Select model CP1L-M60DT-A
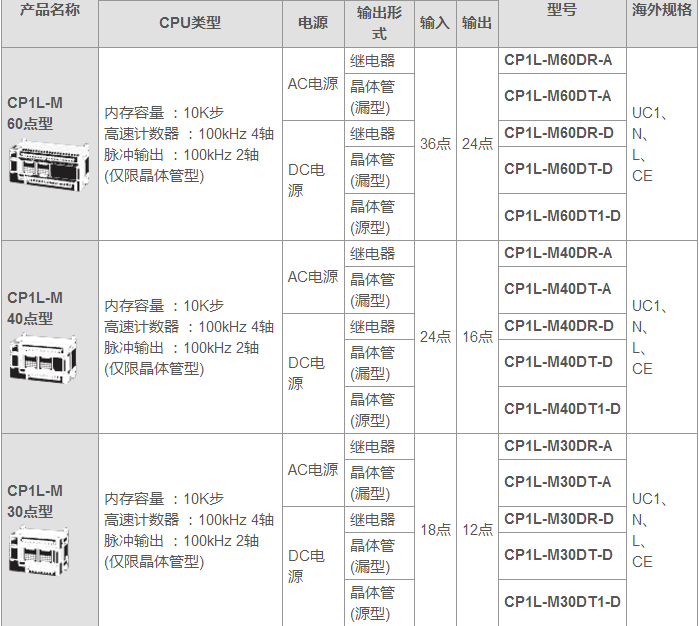 pyautogui.click(x=558, y=96)
